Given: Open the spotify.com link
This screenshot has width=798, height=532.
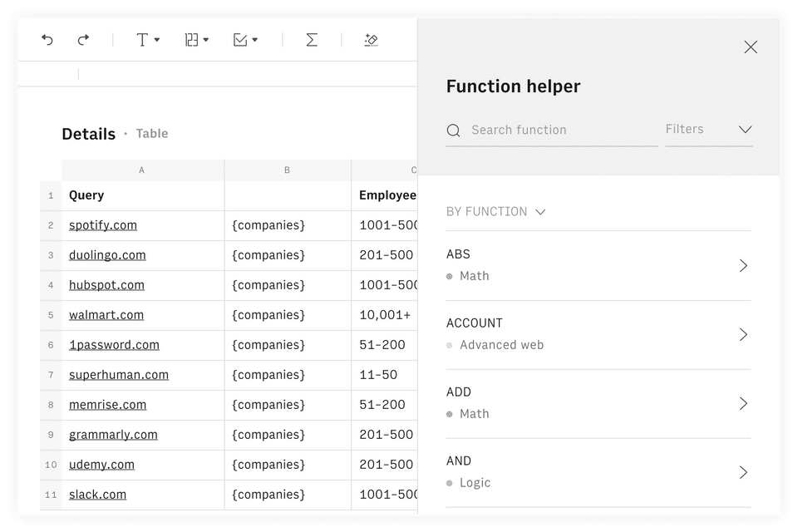Looking at the screenshot, I should pyautogui.click(x=103, y=225).
